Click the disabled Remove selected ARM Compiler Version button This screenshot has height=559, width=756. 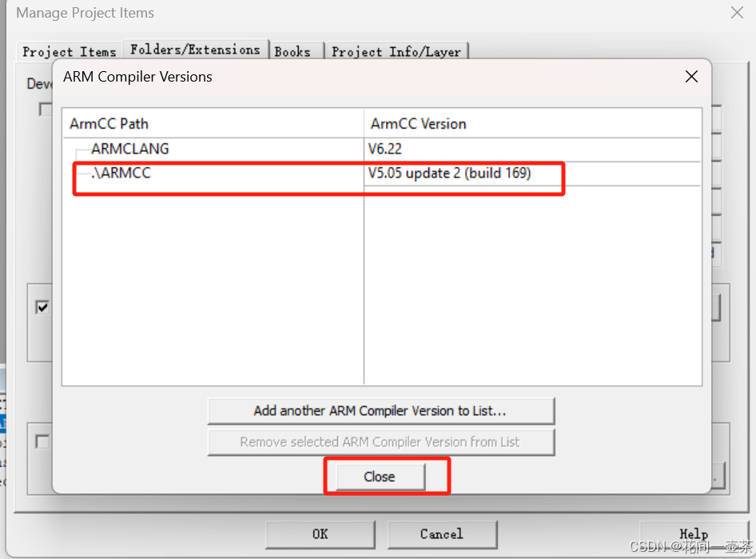(x=381, y=441)
